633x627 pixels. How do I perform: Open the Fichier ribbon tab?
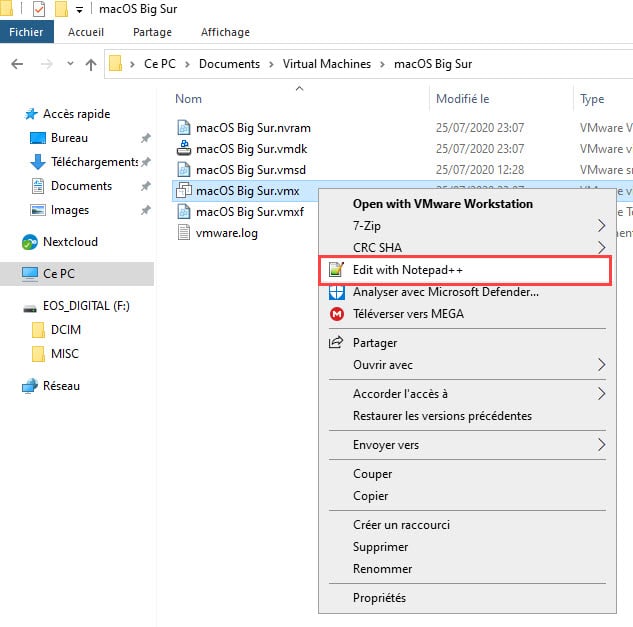(x=25, y=32)
